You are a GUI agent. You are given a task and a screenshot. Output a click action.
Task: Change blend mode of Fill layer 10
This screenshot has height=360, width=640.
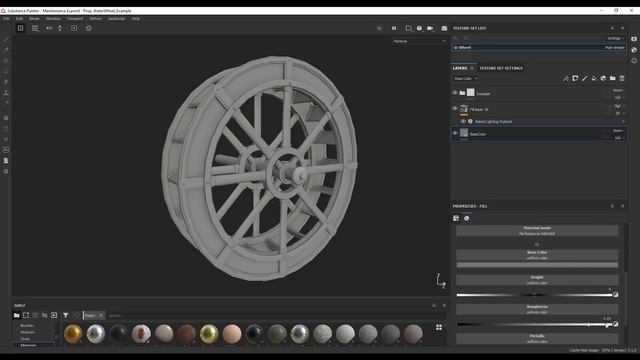click(x=619, y=106)
